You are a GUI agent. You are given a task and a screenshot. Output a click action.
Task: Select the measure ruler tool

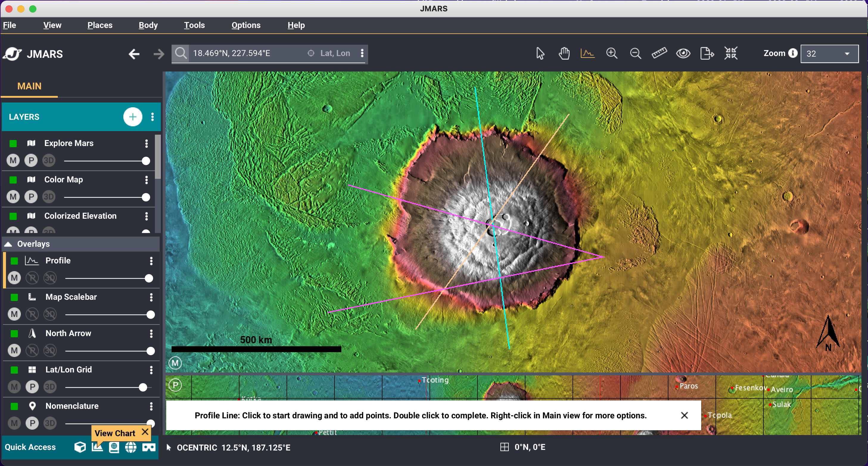pos(659,53)
